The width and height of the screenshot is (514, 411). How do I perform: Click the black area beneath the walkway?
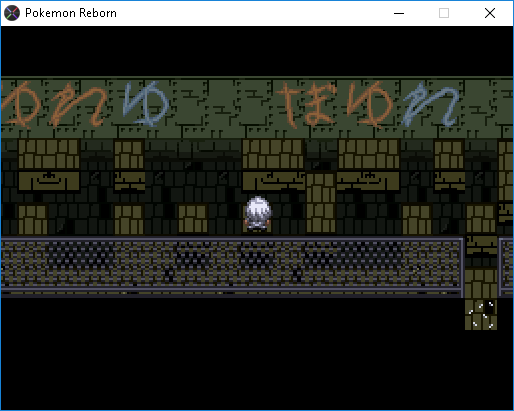point(230,353)
